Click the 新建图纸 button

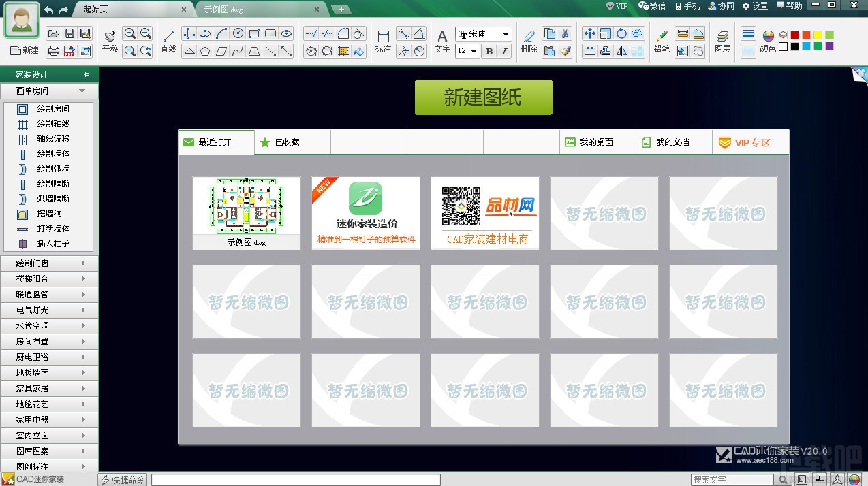pyautogui.click(x=483, y=97)
